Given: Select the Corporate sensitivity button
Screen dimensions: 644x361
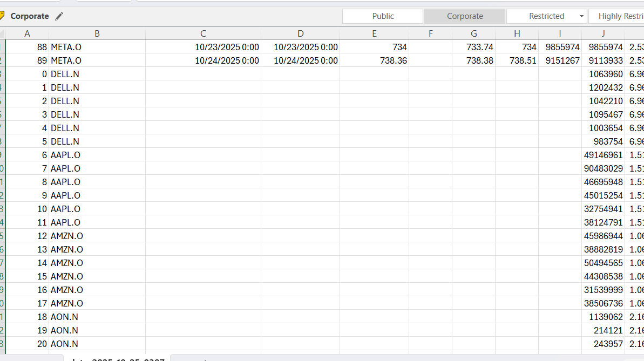Looking at the screenshot, I should coord(465,16).
